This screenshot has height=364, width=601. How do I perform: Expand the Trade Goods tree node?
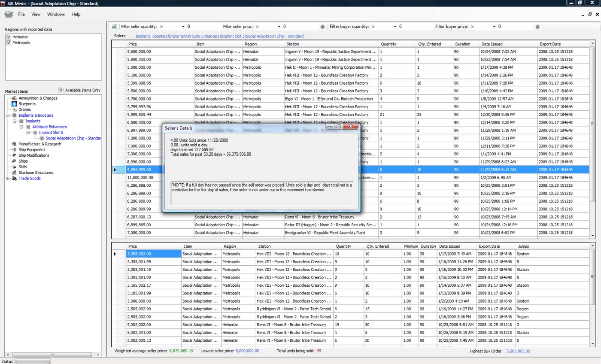8,179
